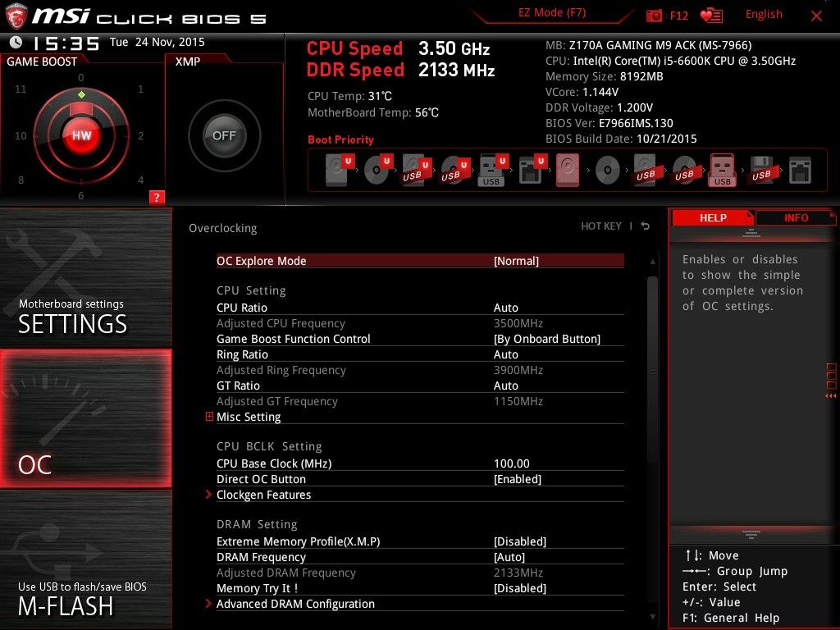Click the HOT KEY label

point(601,226)
